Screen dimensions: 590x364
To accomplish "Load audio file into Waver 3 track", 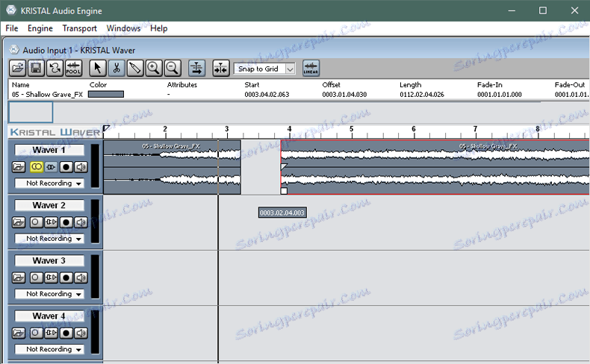I will click(19, 277).
